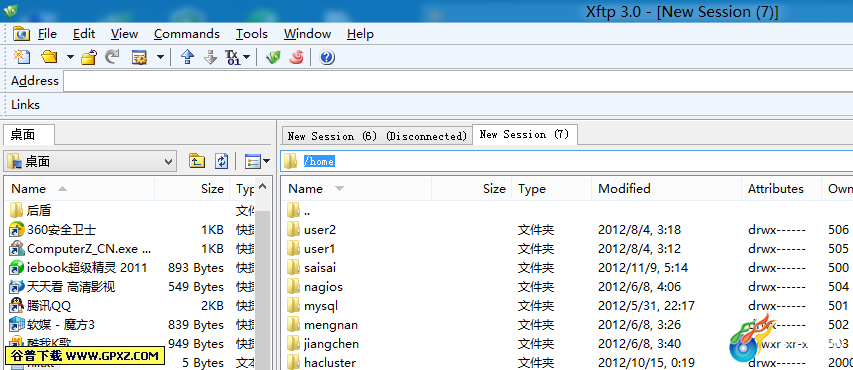
Task: Click into the Address input field
Action: (458, 81)
